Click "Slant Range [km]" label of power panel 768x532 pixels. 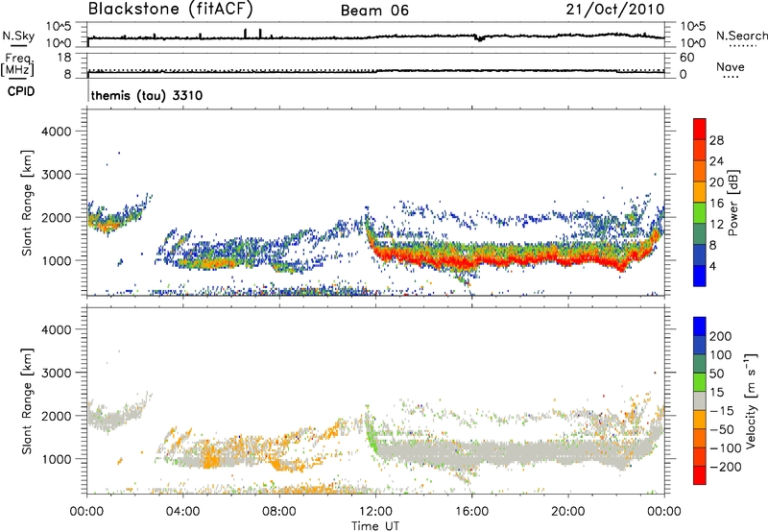click(27, 203)
